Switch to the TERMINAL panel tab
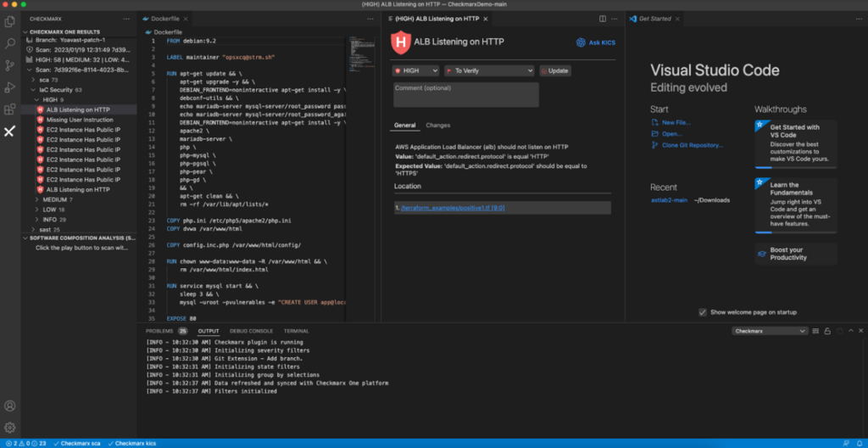The width and height of the screenshot is (868, 448). click(x=296, y=331)
